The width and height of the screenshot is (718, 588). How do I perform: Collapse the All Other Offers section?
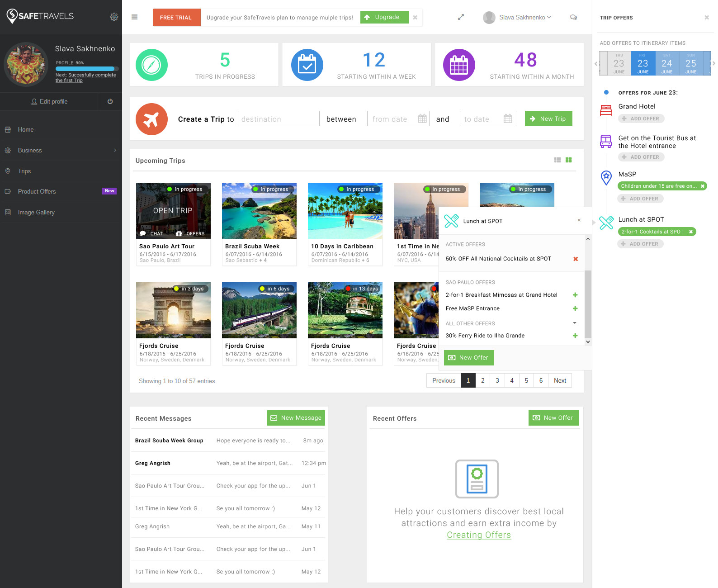click(575, 323)
